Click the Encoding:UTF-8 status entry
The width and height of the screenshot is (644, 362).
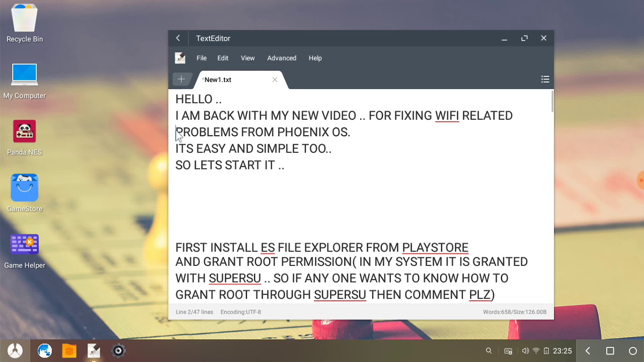[x=240, y=312]
